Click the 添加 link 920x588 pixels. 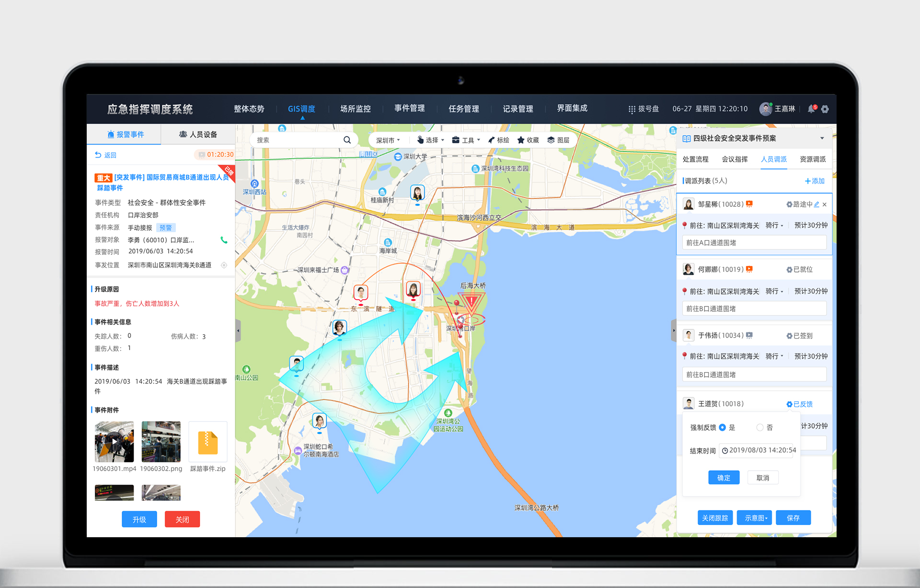pyautogui.click(x=815, y=181)
